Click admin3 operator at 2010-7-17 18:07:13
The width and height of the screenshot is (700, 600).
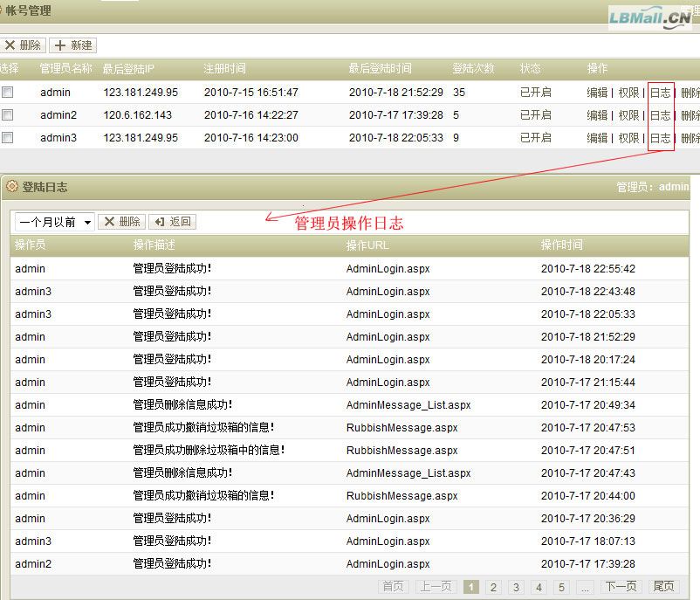click(33, 541)
